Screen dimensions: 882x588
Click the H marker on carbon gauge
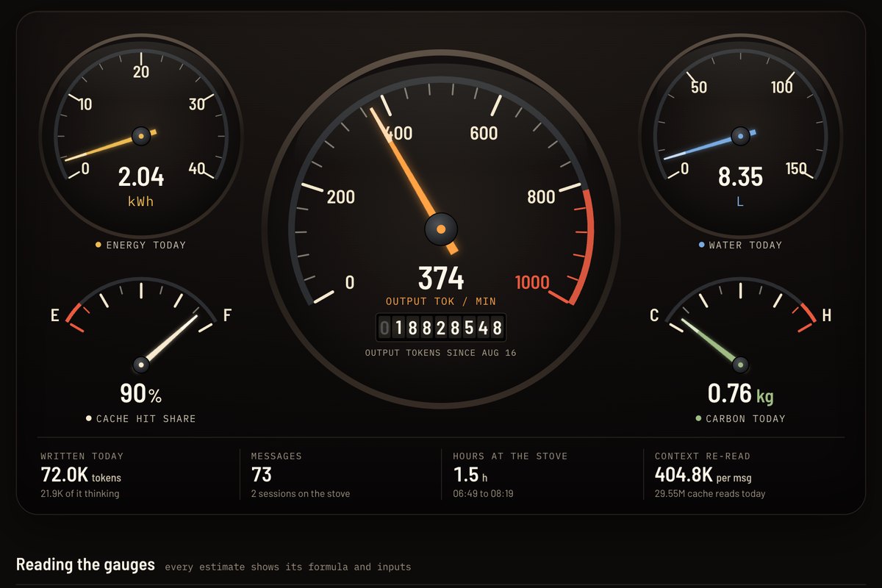point(827,316)
